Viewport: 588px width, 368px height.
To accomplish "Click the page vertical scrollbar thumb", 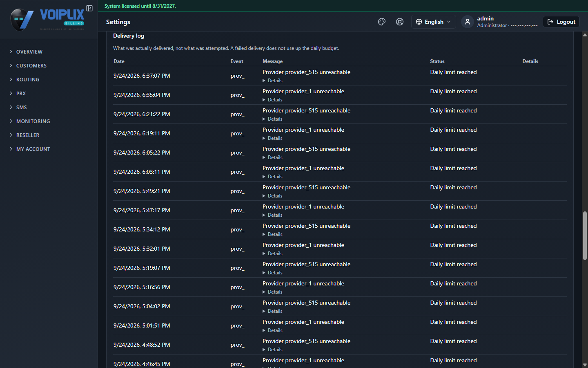I will pos(585,236).
